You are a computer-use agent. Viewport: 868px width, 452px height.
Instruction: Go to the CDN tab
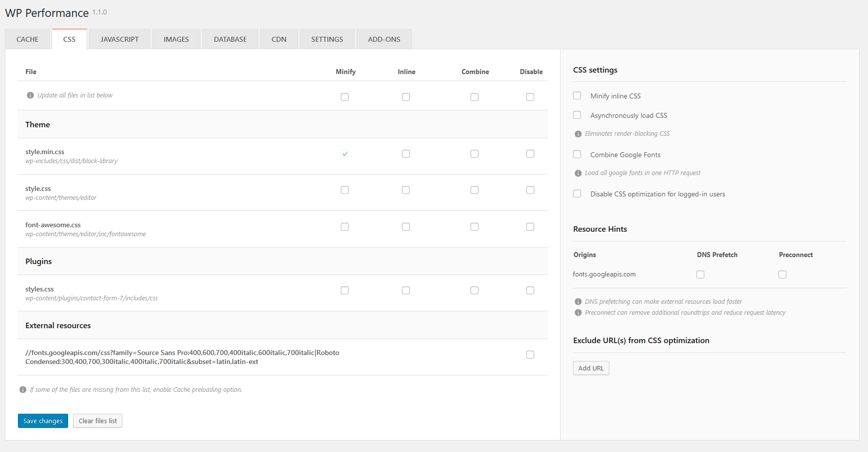pos(279,39)
